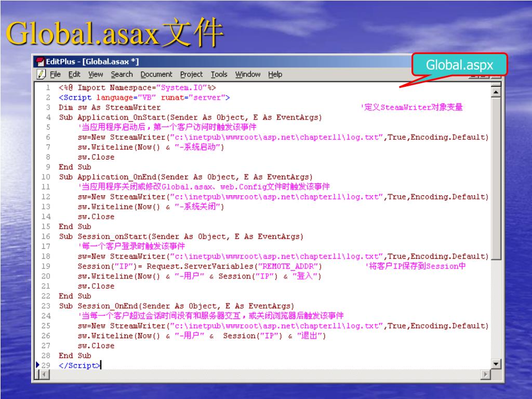Screen dimensions: 532x399
Task: Click the current-line marker at line 29
Action: coord(37,365)
